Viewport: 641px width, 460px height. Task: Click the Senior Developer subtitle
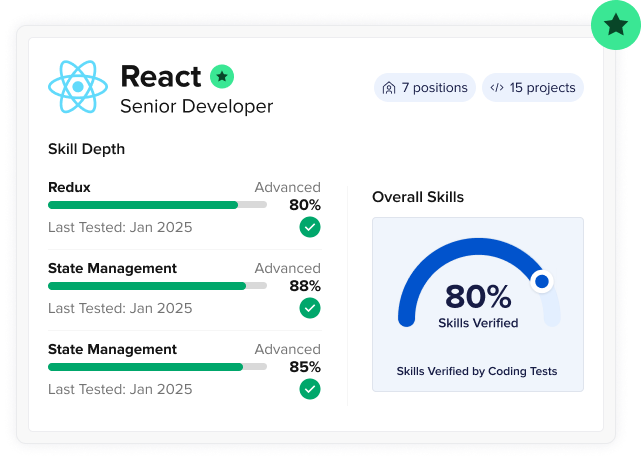coord(197,106)
